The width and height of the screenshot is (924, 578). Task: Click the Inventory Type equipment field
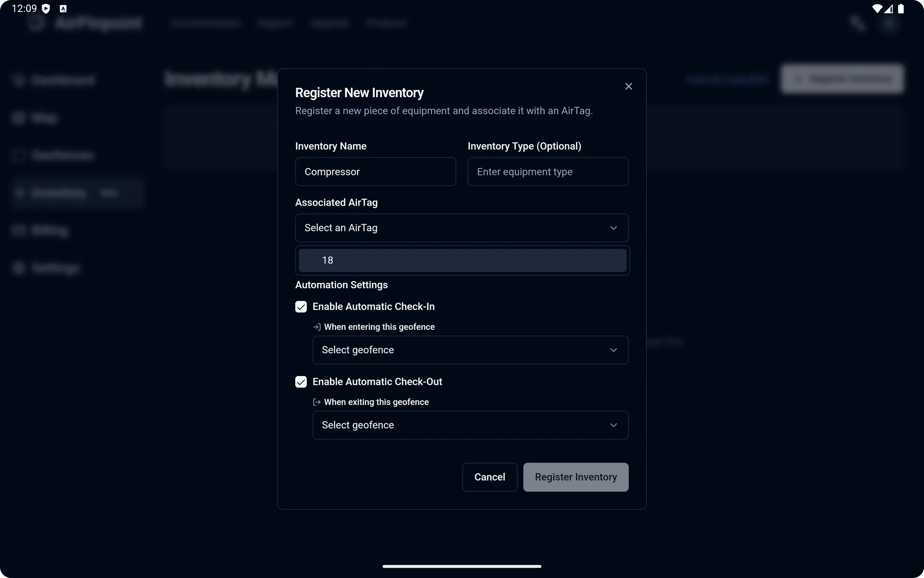click(x=548, y=172)
